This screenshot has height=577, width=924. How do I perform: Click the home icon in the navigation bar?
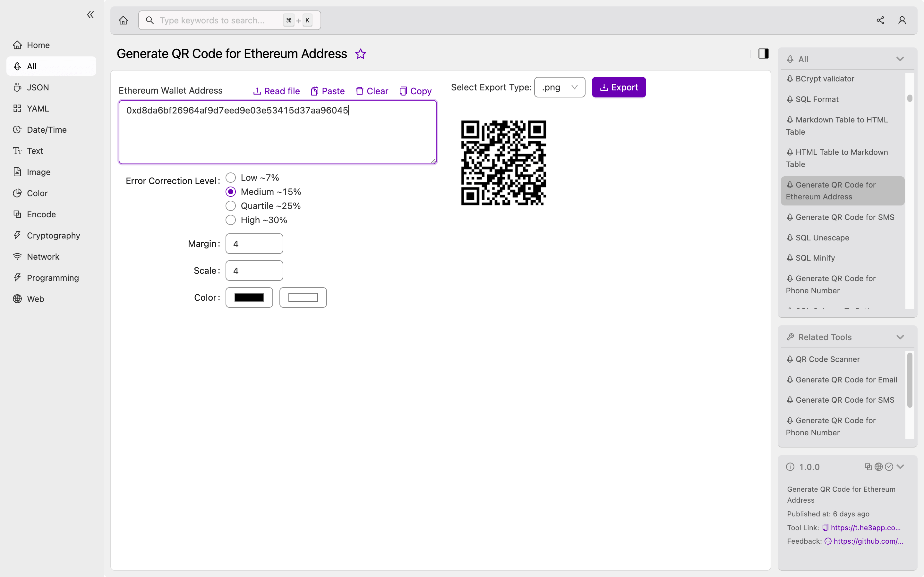click(123, 20)
